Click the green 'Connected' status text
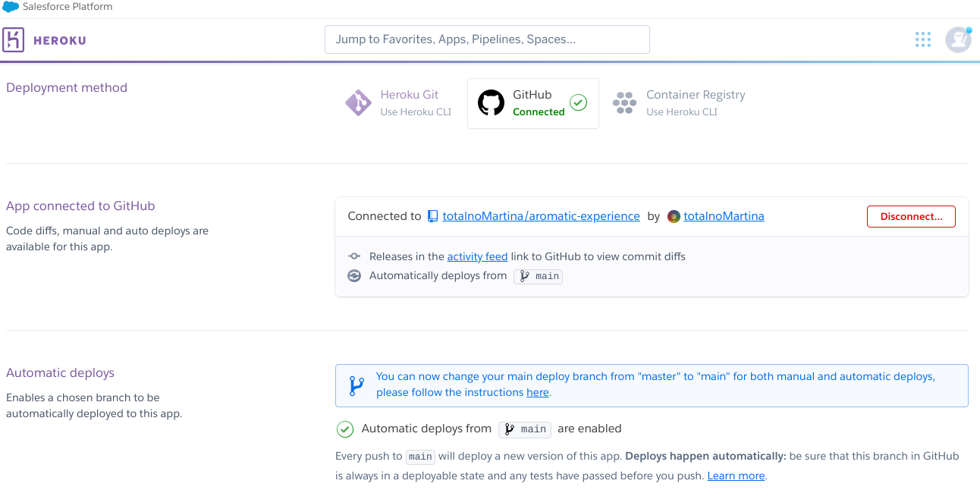The width and height of the screenshot is (980, 493). click(x=539, y=111)
